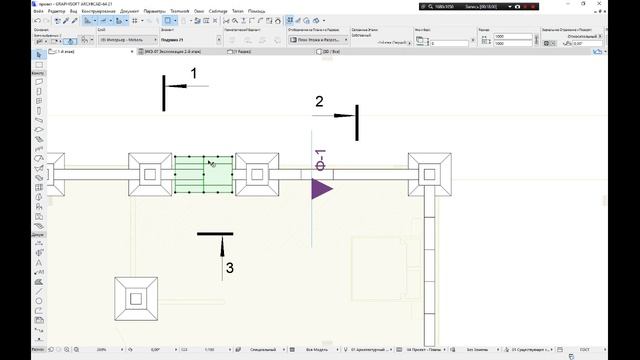The width and height of the screenshot is (640, 360).
Task: Click the eyedropper pick-up parameters icon
Action: [x=66, y=20]
